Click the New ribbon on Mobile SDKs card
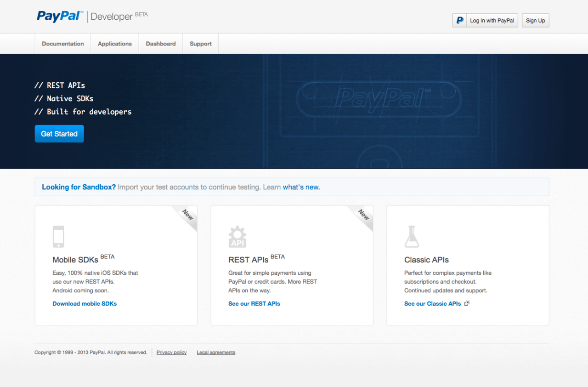Screen dimensions: 588x387 tap(187, 215)
